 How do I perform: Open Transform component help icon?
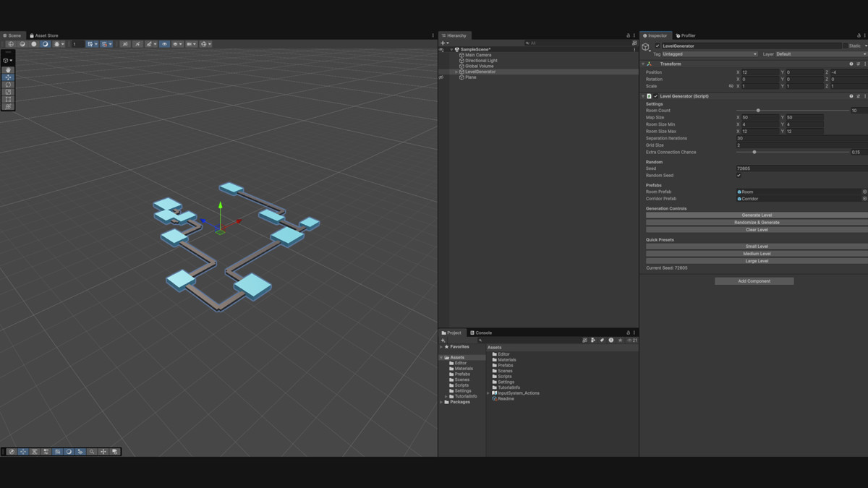coord(851,64)
